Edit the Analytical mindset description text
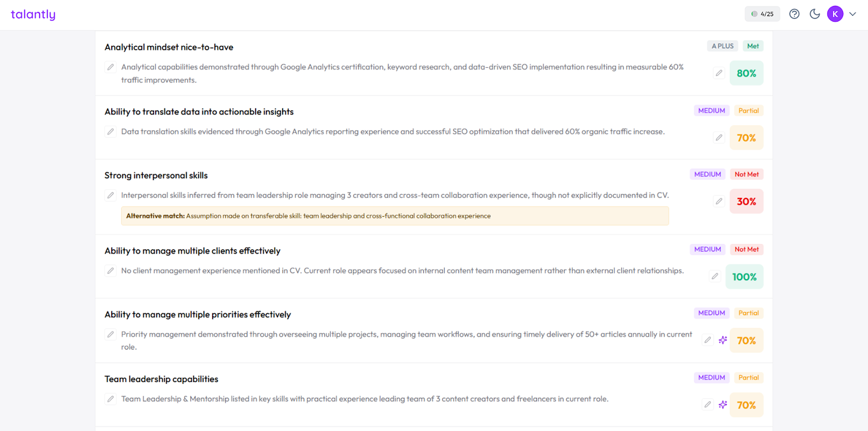868x431 pixels. (111, 67)
